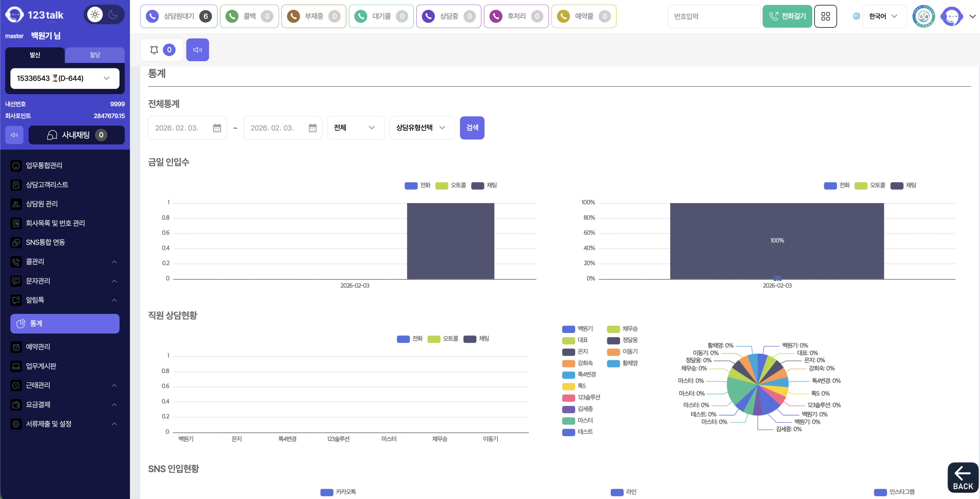
Task: Open the end date calendar picker
Action: 312,128
